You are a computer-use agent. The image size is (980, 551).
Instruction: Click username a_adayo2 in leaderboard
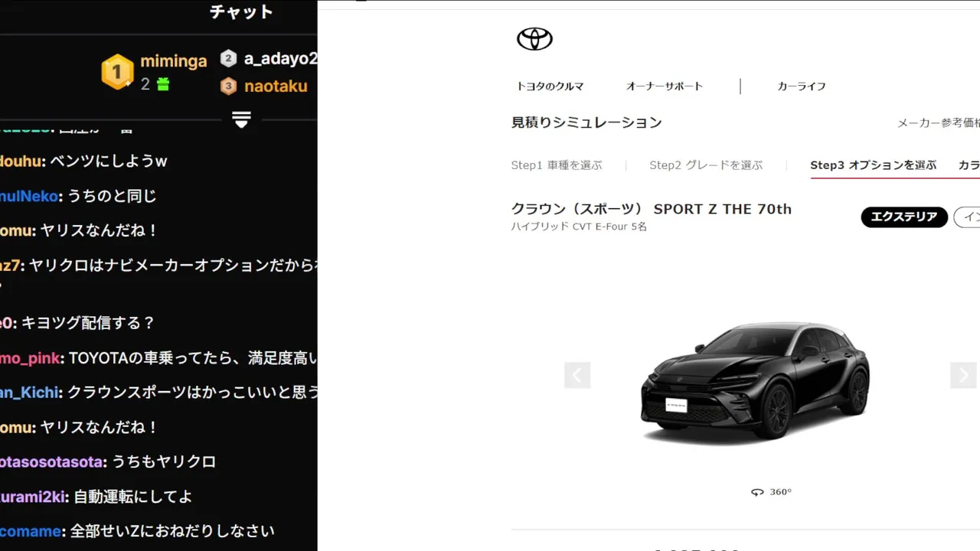[280, 59]
